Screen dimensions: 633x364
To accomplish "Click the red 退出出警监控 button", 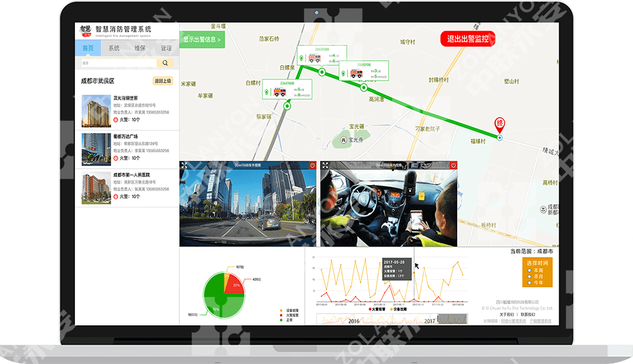I will (468, 39).
